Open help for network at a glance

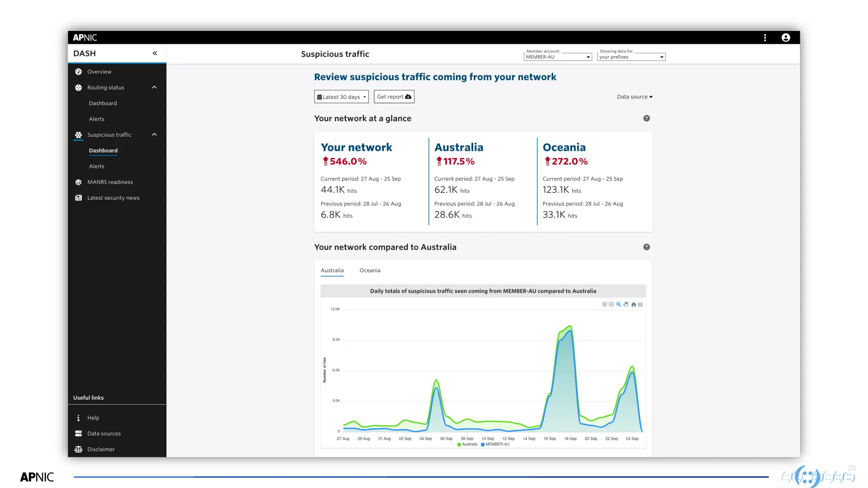(x=646, y=119)
